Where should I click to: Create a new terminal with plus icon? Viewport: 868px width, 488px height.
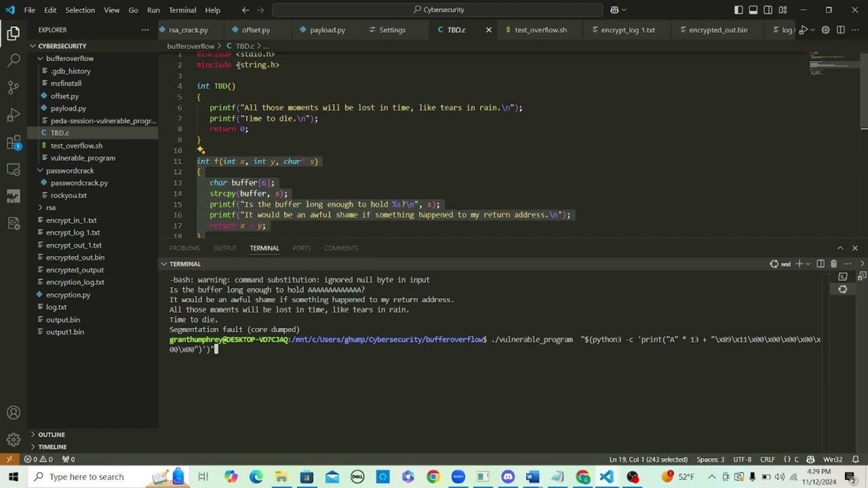tap(799, 264)
